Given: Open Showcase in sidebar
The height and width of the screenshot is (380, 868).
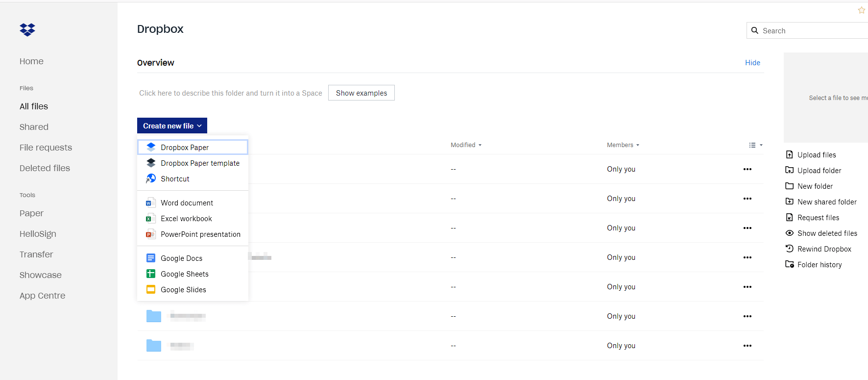Looking at the screenshot, I should coord(41,275).
